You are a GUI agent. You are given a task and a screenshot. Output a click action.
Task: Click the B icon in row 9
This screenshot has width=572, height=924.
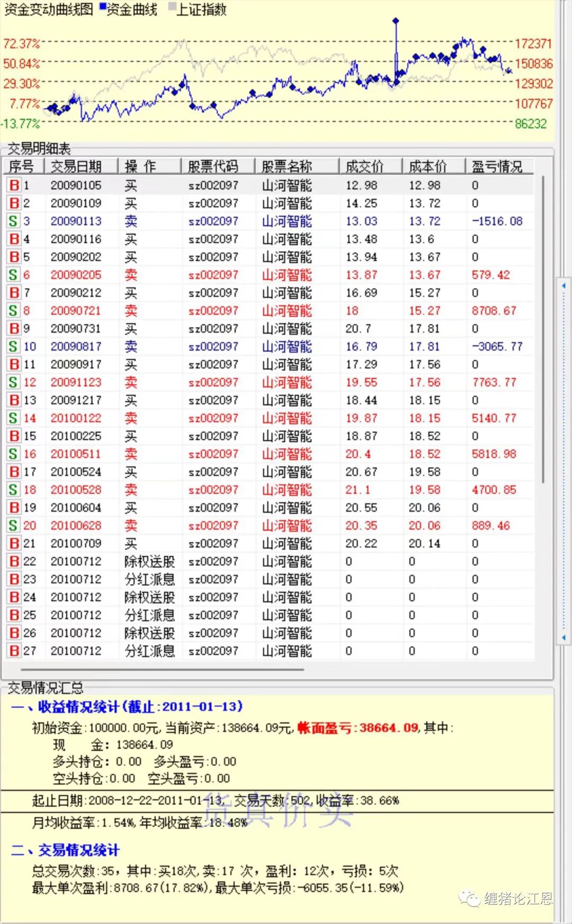(x=14, y=328)
